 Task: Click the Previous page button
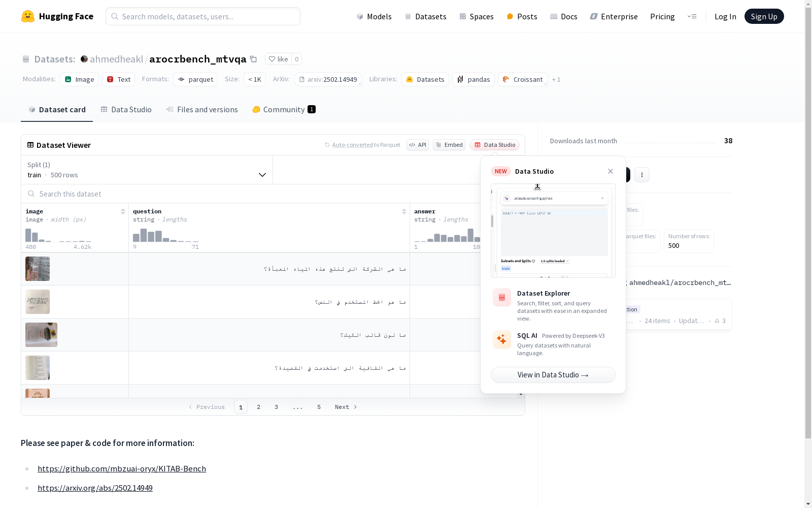[x=207, y=407]
